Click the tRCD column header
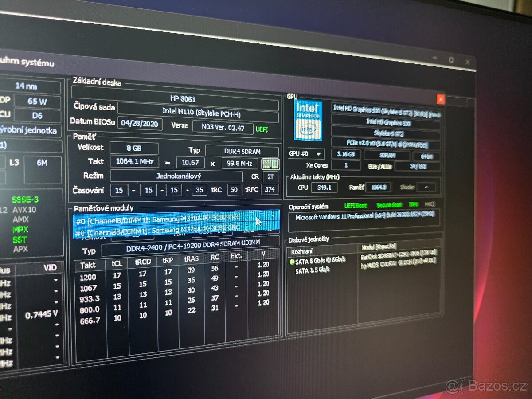The width and height of the screenshot is (532, 399). point(143,262)
